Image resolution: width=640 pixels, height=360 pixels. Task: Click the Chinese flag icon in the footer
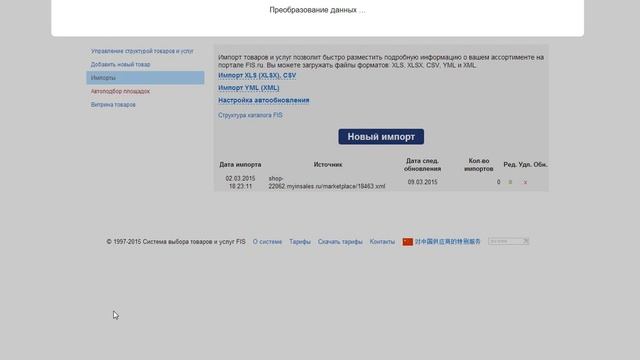[407, 242]
